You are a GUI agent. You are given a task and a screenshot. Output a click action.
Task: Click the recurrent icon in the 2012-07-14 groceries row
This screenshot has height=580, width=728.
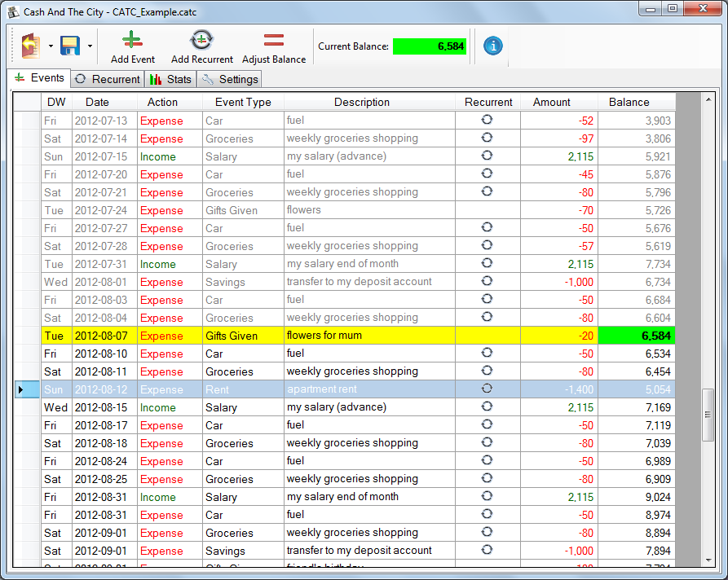click(x=487, y=138)
